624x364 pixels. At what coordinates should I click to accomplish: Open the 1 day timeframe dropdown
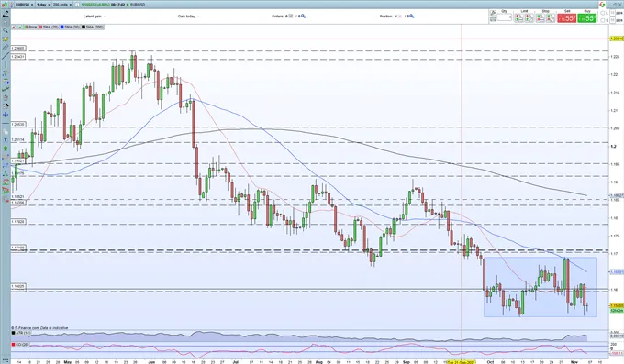pyautogui.click(x=43, y=5)
